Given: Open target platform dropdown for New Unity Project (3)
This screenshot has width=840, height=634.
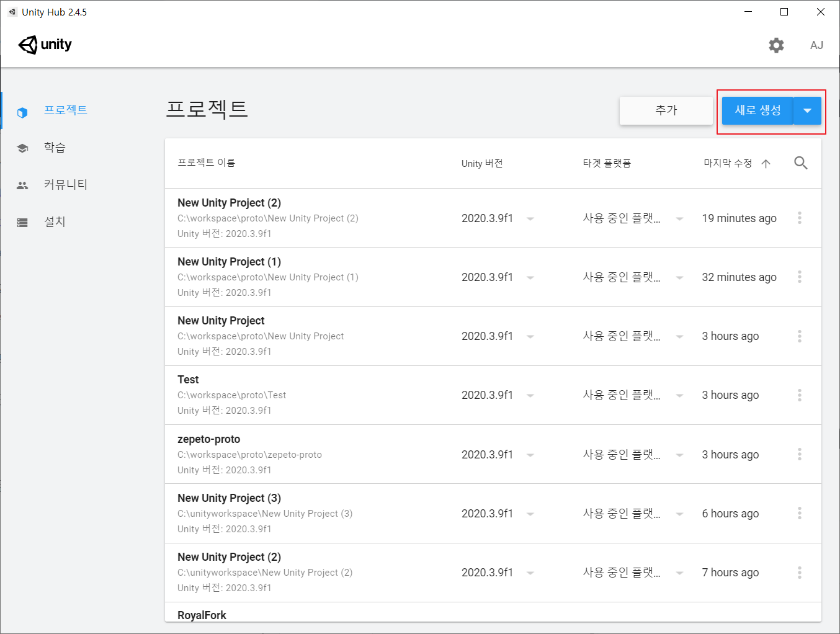Looking at the screenshot, I should 680,514.
